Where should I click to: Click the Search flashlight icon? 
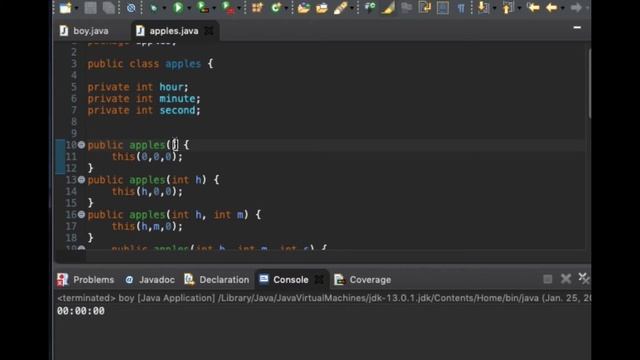340,8
